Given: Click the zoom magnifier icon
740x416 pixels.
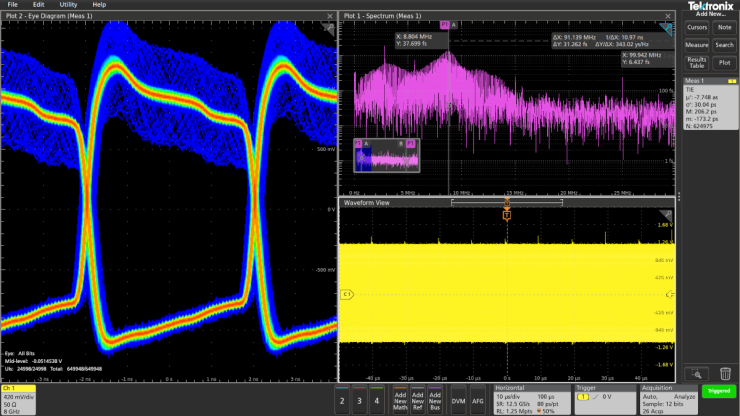Looking at the screenshot, I should tap(697, 373).
